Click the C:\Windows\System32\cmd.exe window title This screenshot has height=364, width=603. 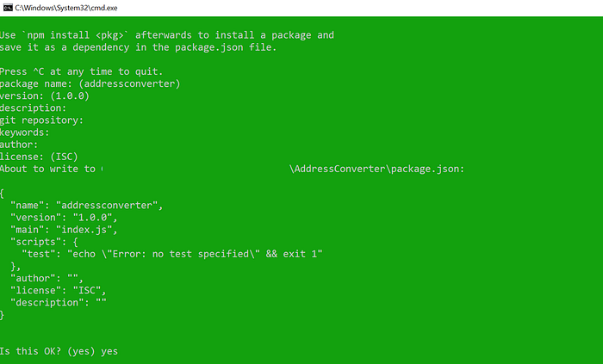click(x=66, y=8)
